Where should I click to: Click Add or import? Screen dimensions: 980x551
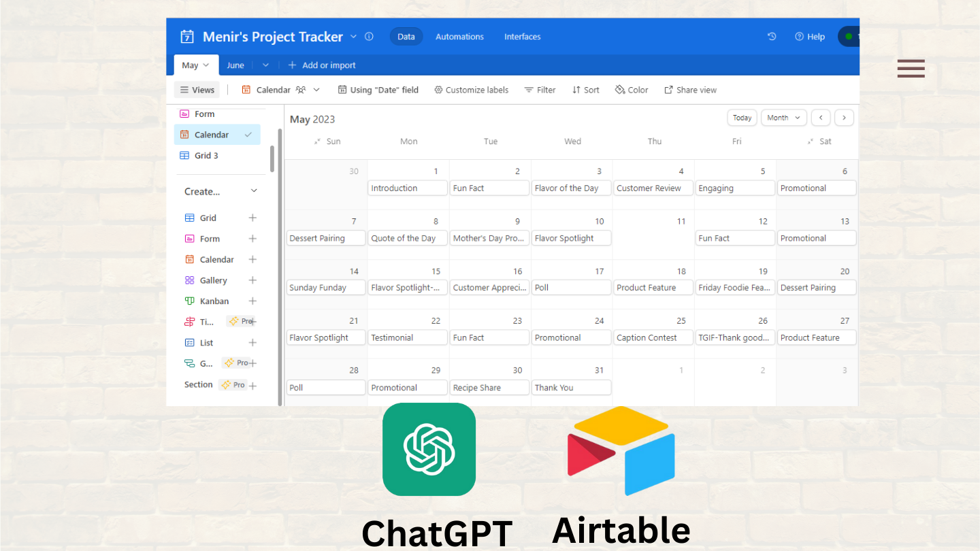click(x=322, y=65)
